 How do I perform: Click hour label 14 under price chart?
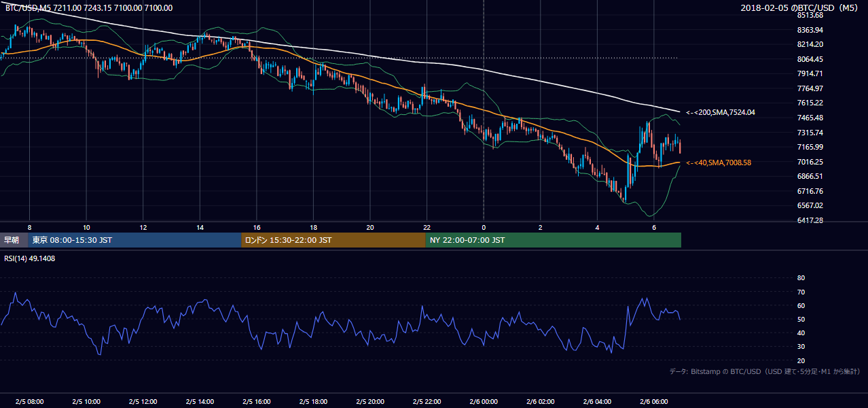pos(200,227)
